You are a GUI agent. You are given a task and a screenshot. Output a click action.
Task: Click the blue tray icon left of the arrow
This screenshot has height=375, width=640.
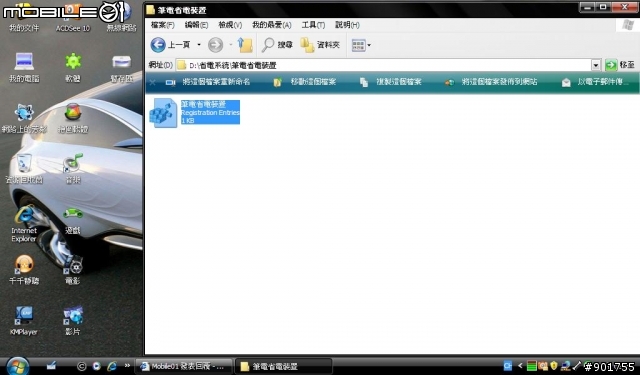coord(507,366)
